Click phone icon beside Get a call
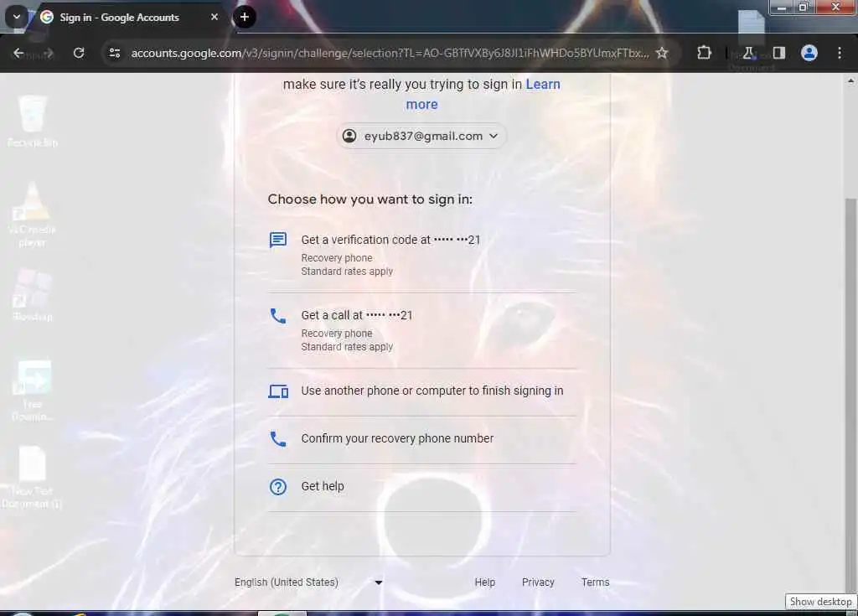This screenshot has width=858, height=616. coord(278,315)
